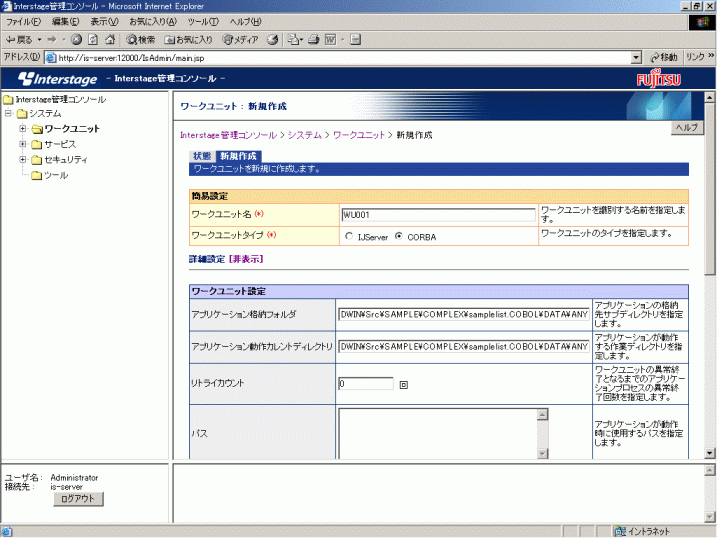The width and height of the screenshot is (717, 538).
Task: Open the Forward button history dropdown
Action: point(64,40)
